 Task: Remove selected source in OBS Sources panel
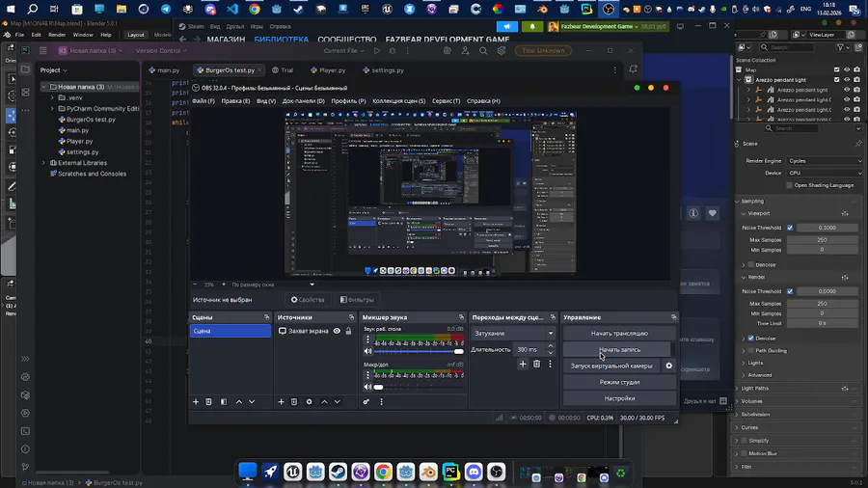294,402
